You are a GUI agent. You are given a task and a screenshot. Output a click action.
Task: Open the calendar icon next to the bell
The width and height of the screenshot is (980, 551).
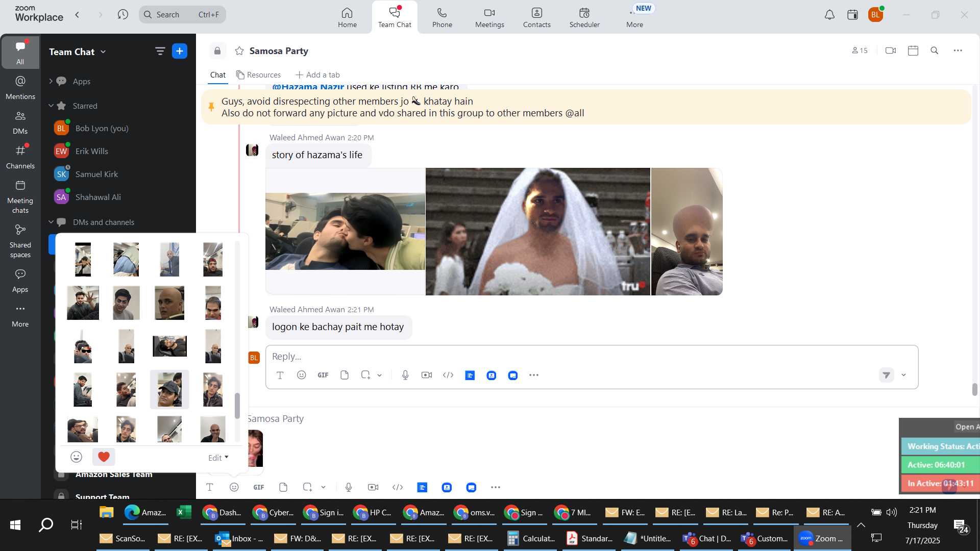852,15
